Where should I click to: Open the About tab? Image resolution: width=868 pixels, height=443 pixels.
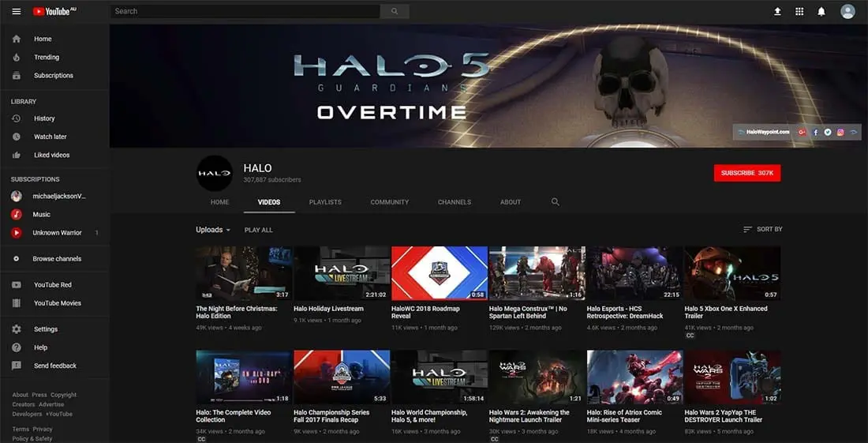click(x=511, y=202)
